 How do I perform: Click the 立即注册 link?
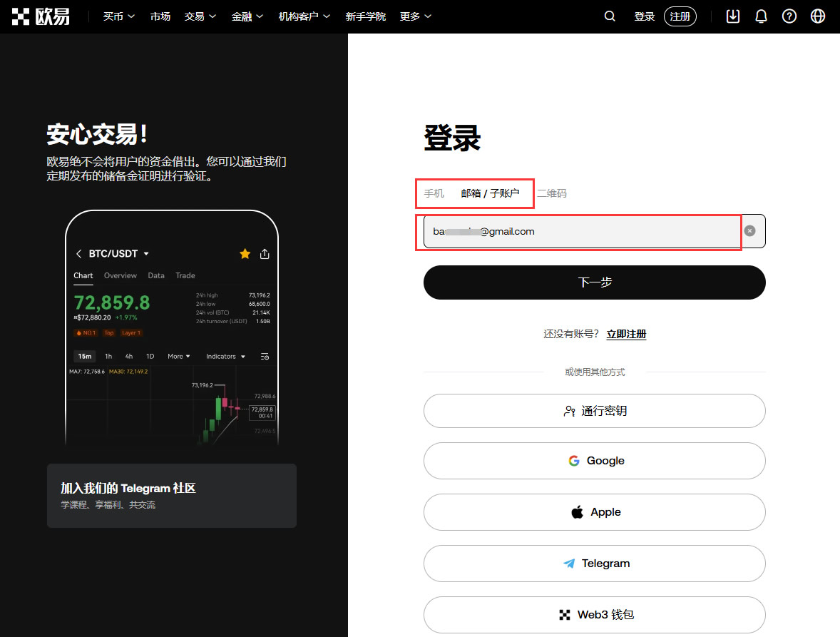point(626,333)
